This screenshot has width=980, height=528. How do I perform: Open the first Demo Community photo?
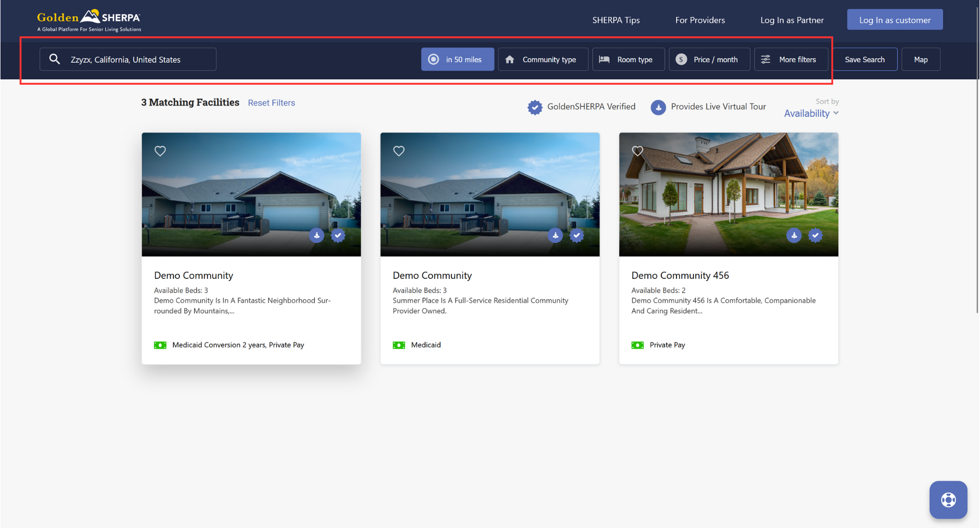(251, 194)
